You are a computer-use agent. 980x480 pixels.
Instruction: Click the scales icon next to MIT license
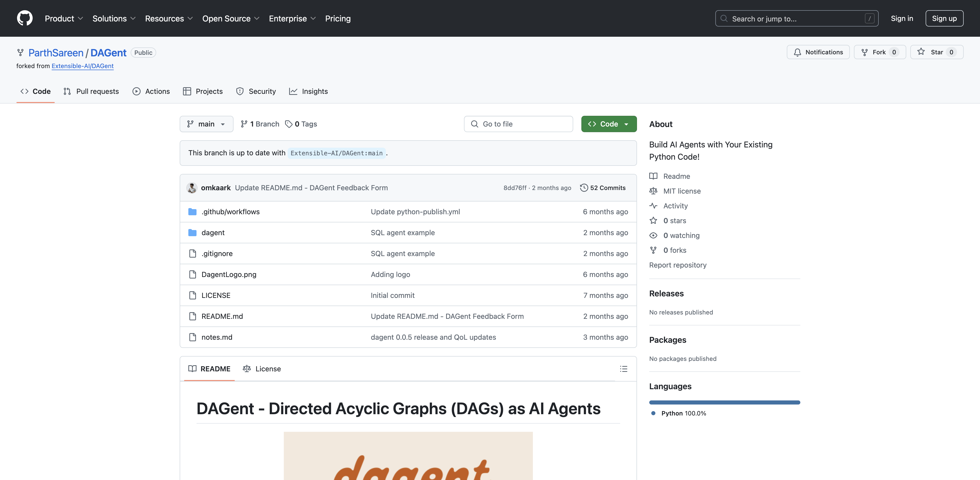coord(653,191)
